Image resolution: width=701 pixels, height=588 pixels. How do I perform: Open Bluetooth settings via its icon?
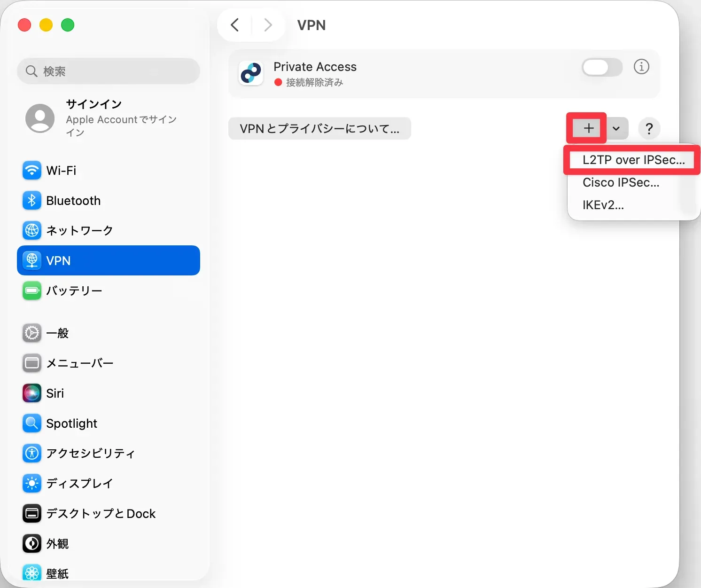31,201
